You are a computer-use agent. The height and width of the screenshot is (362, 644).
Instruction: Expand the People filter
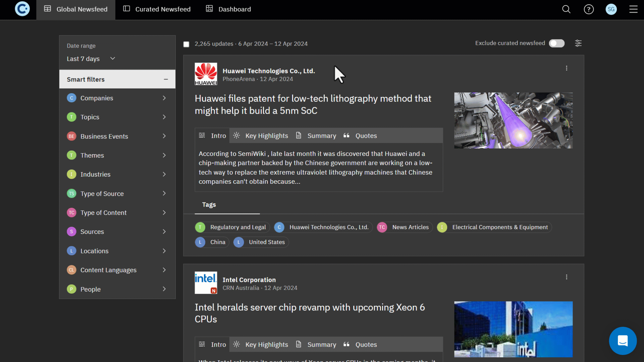(x=117, y=289)
